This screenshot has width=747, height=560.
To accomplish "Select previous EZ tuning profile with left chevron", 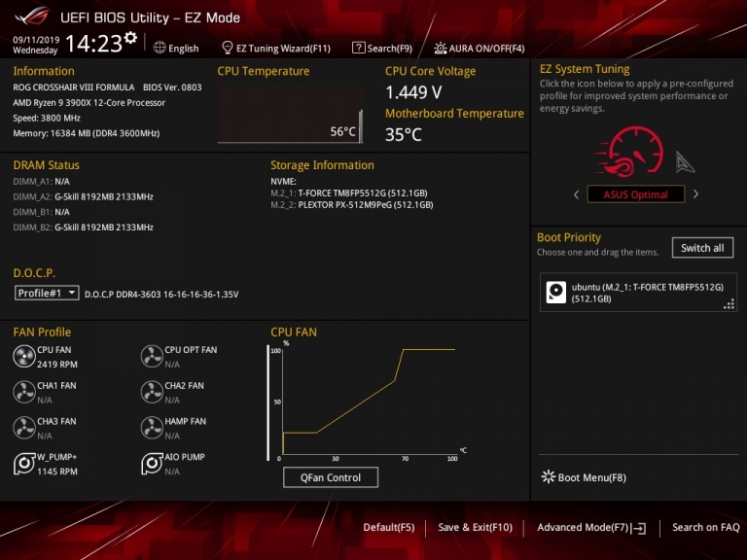I will tap(577, 194).
